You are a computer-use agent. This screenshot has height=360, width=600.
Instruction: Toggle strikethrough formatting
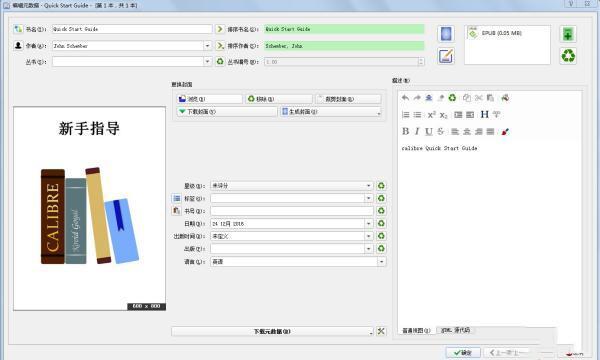pyautogui.click(x=441, y=132)
